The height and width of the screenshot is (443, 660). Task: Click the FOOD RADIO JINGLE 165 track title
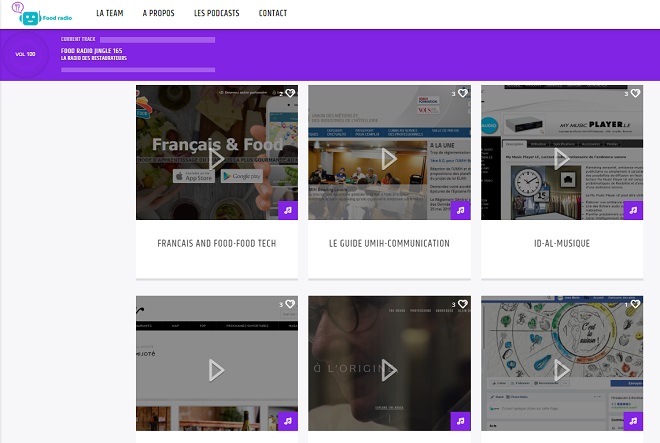click(91, 51)
